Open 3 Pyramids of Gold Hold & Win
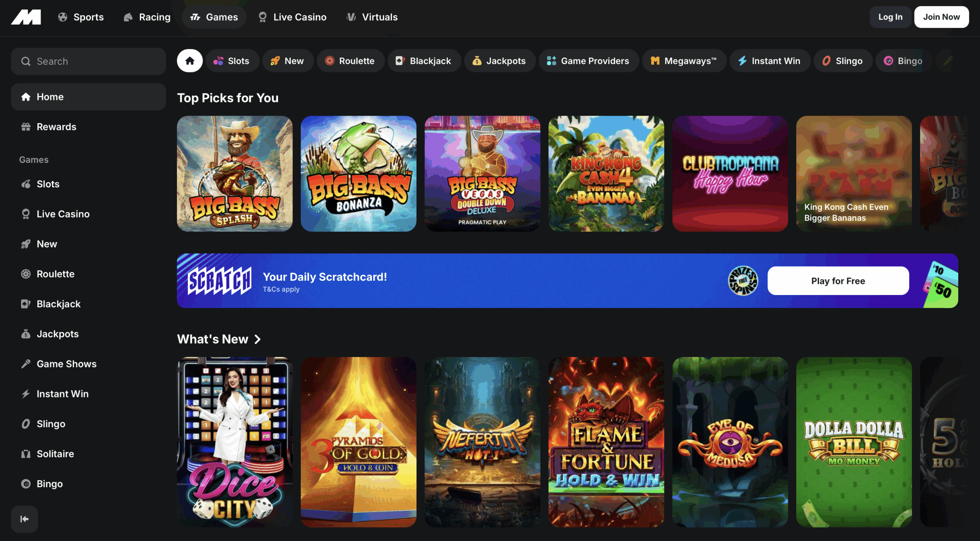This screenshot has height=541, width=980. pyautogui.click(x=359, y=442)
